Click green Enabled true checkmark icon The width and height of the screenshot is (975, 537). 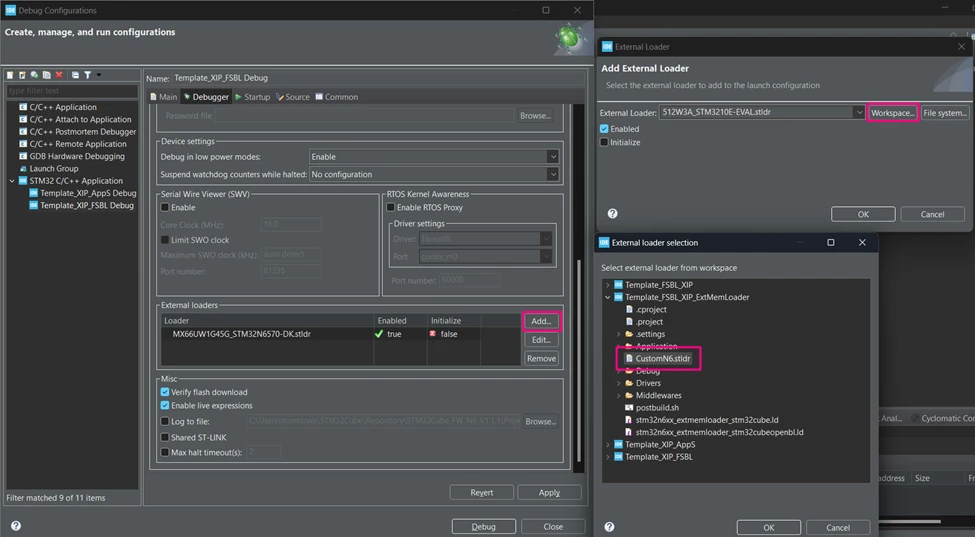(379, 334)
